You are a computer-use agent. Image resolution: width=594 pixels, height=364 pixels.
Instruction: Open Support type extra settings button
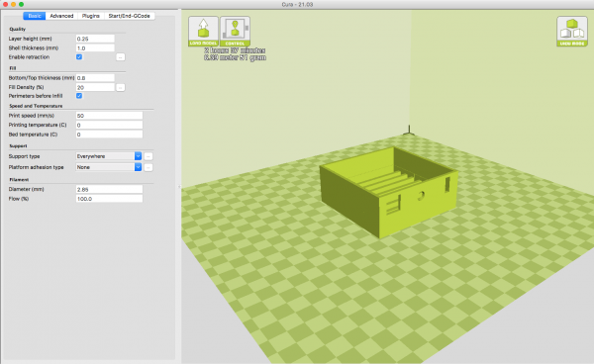[148, 156]
